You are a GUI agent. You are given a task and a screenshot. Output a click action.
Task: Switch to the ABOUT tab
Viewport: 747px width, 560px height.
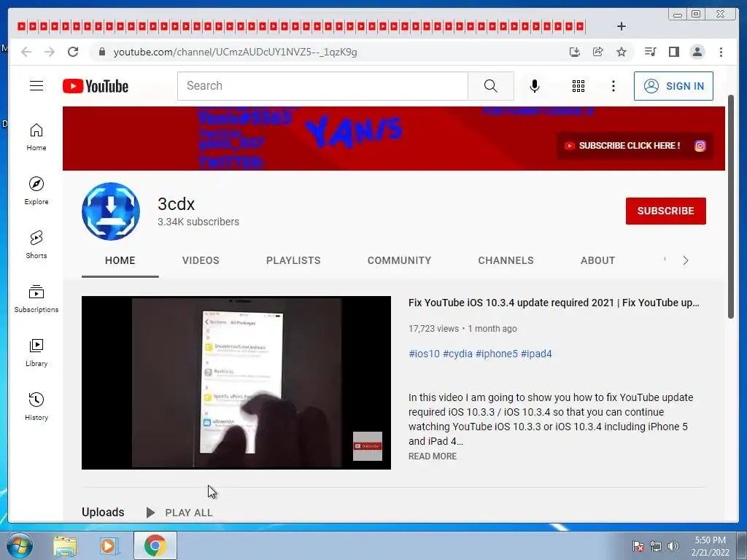[598, 260]
